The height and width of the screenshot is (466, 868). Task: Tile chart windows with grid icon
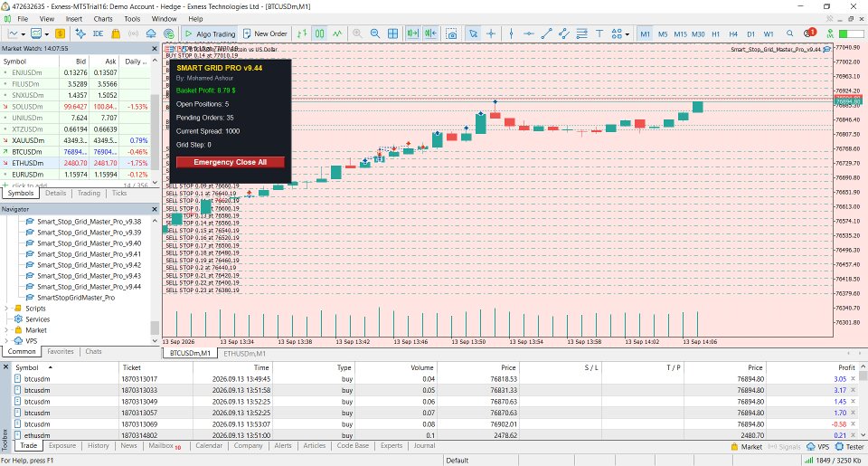(x=392, y=33)
